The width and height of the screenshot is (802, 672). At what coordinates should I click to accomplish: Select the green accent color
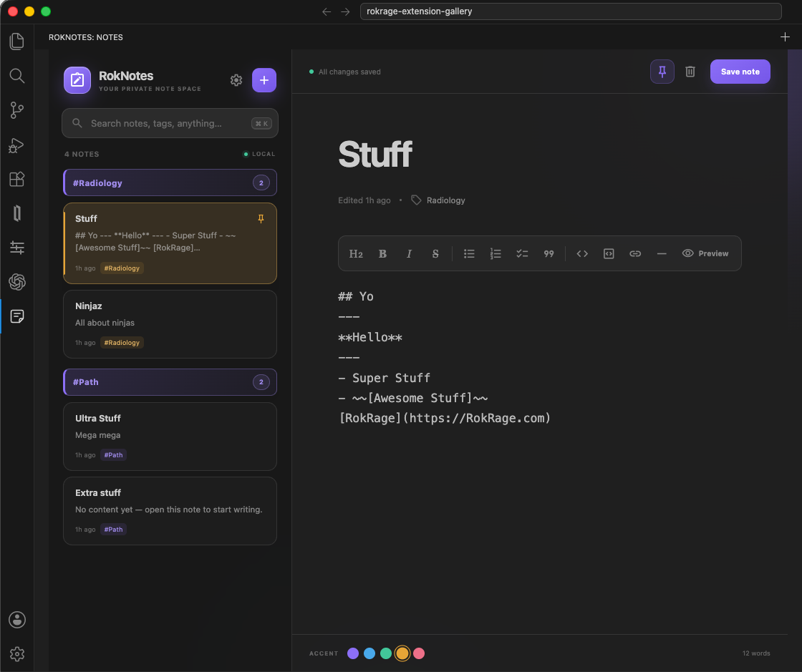point(386,653)
